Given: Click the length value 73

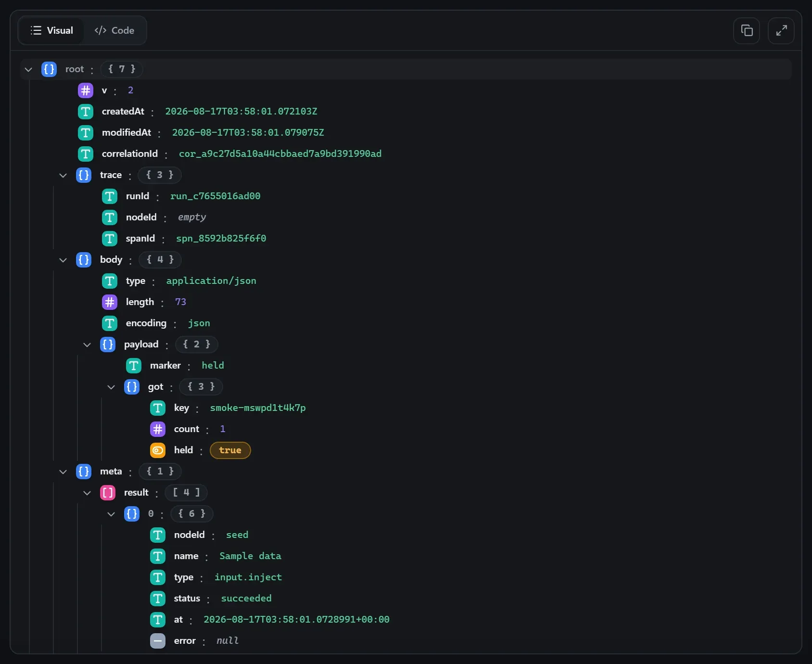Looking at the screenshot, I should point(180,302).
